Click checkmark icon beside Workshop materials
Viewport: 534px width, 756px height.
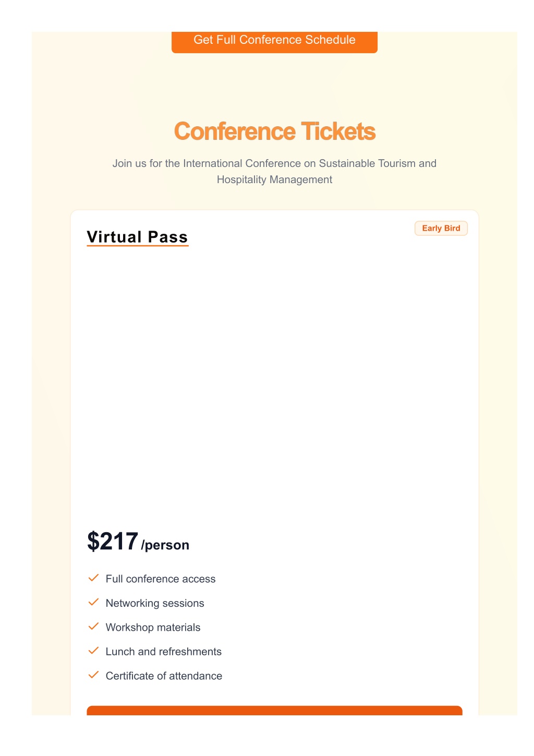(94, 627)
